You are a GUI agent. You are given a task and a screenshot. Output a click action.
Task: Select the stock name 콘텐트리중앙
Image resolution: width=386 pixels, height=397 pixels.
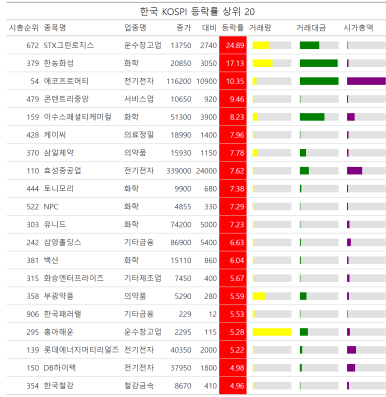(66, 99)
